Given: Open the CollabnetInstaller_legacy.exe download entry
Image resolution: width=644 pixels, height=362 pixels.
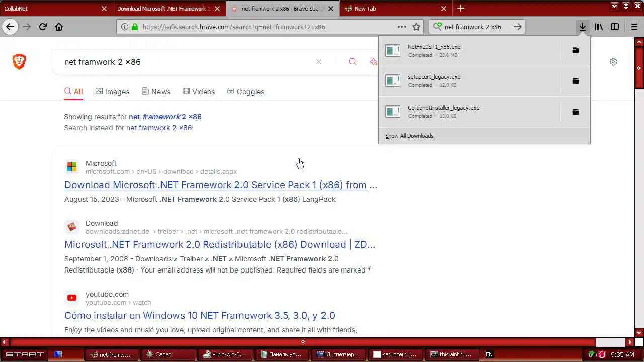Looking at the screenshot, I should point(469,112).
